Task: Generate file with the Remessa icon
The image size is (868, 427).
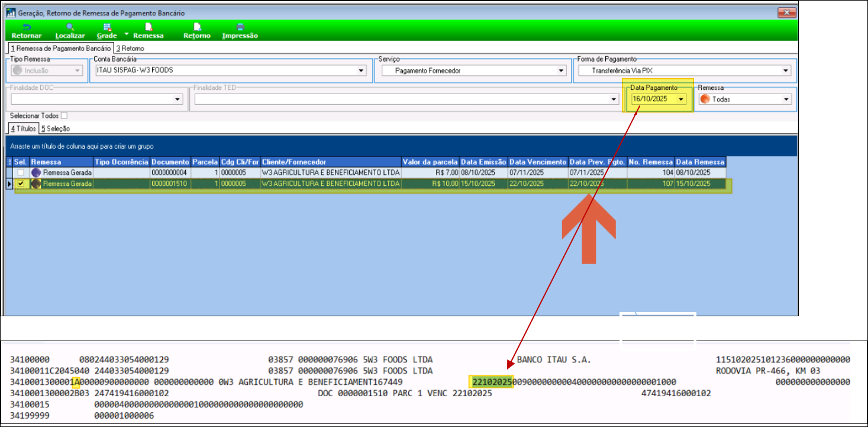Action: click(149, 27)
